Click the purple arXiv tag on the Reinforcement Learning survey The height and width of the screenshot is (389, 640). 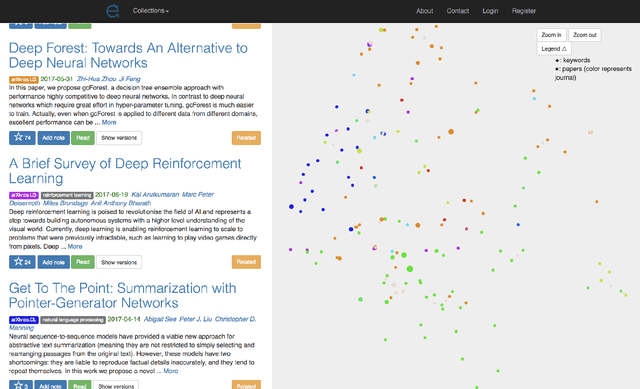24,195
